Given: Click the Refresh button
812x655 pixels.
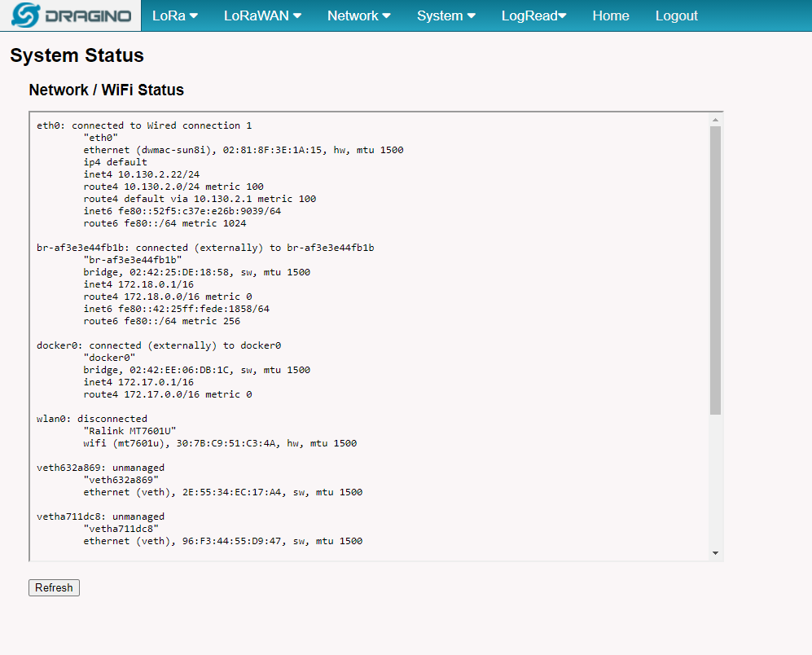Looking at the screenshot, I should pos(54,587).
